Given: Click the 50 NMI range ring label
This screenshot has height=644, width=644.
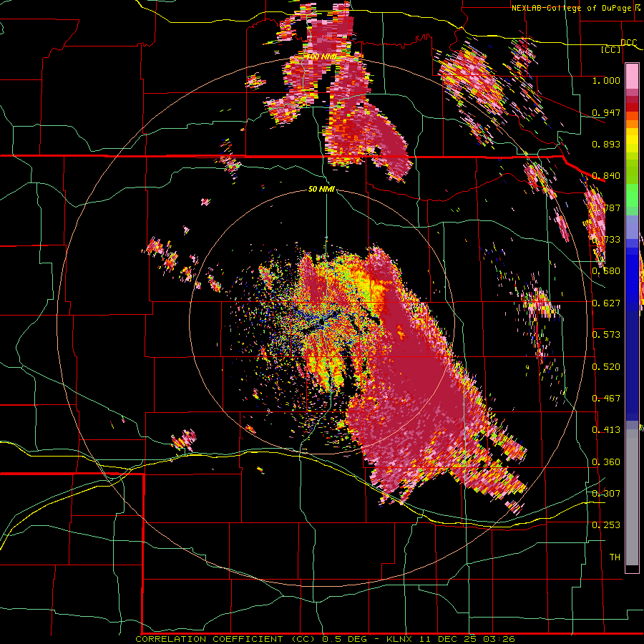Looking at the screenshot, I should pyautogui.click(x=321, y=189).
